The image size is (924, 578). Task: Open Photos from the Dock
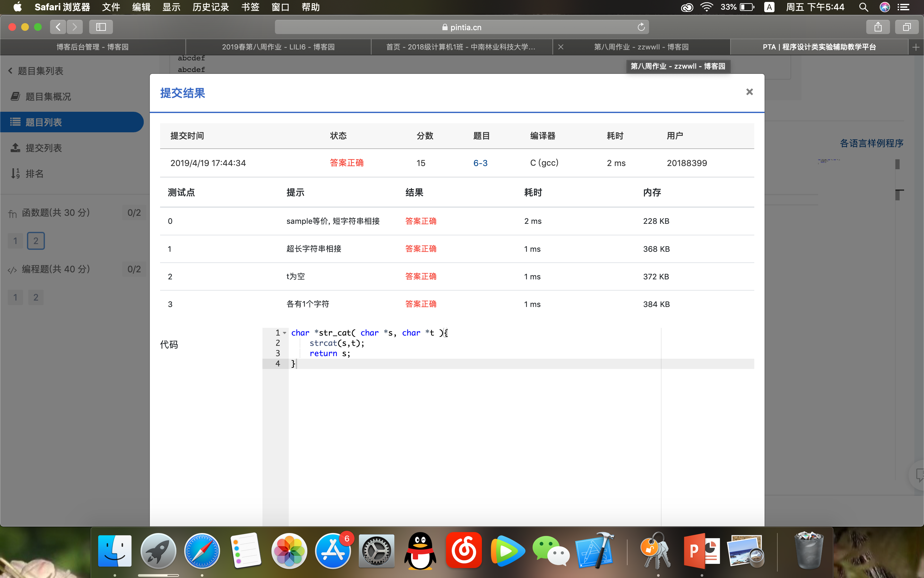click(289, 551)
